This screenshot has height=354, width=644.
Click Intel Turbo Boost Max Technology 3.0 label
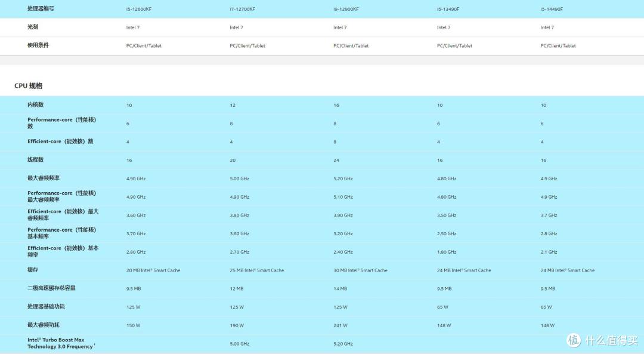(61, 343)
